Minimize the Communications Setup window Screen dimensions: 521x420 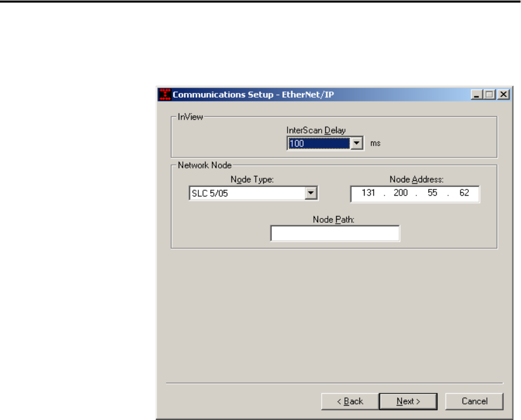coord(477,95)
